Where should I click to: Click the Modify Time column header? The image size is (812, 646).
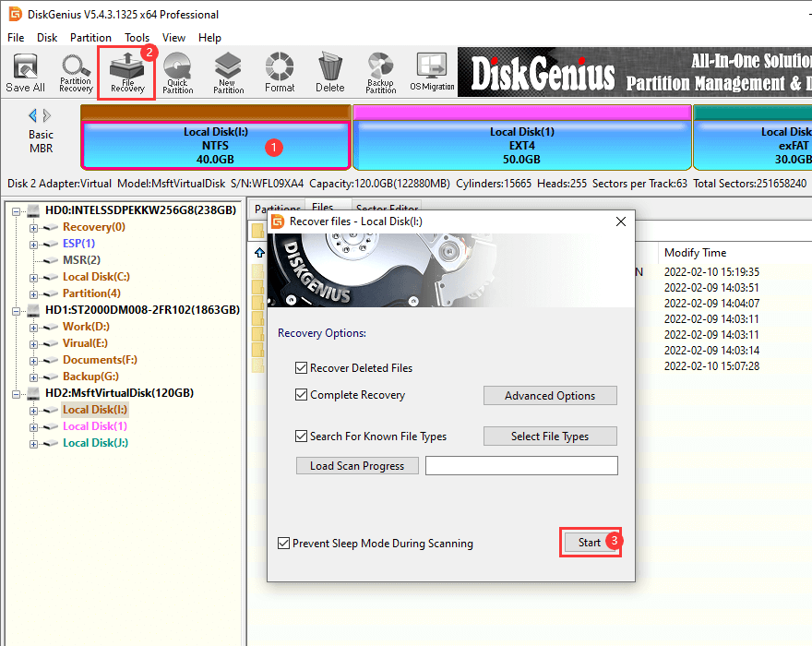point(695,252)
